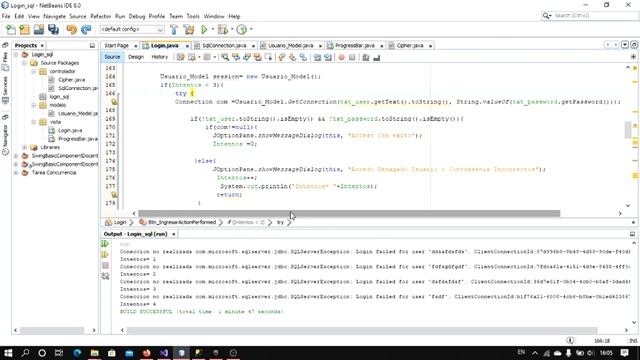Click the Undo toolbar icon

click(x=72, y=29)
